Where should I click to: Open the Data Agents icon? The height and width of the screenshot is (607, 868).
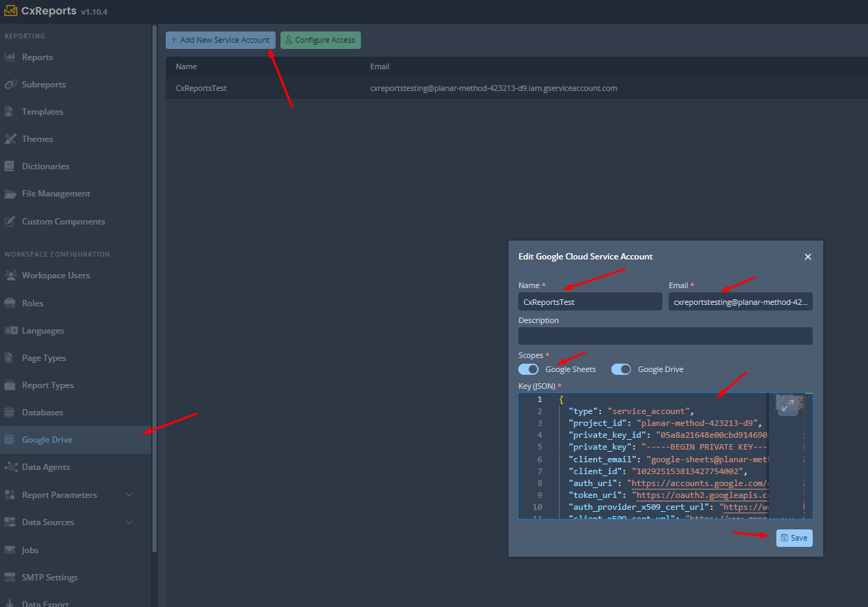coord(13,467)
